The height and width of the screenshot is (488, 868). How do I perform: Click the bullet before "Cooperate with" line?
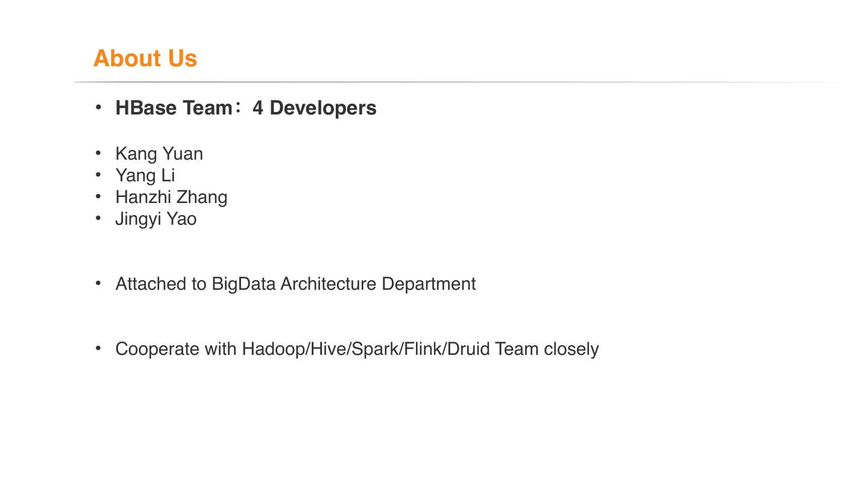point(99,348)
